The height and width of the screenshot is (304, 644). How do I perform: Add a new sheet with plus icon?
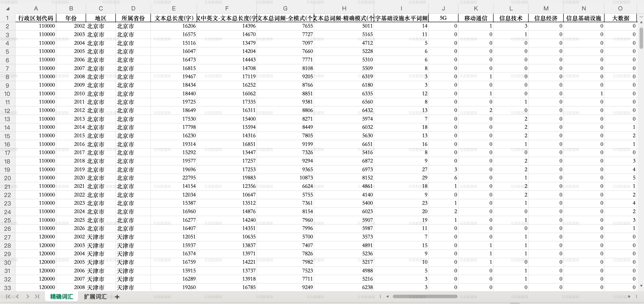tap(117, 297)
